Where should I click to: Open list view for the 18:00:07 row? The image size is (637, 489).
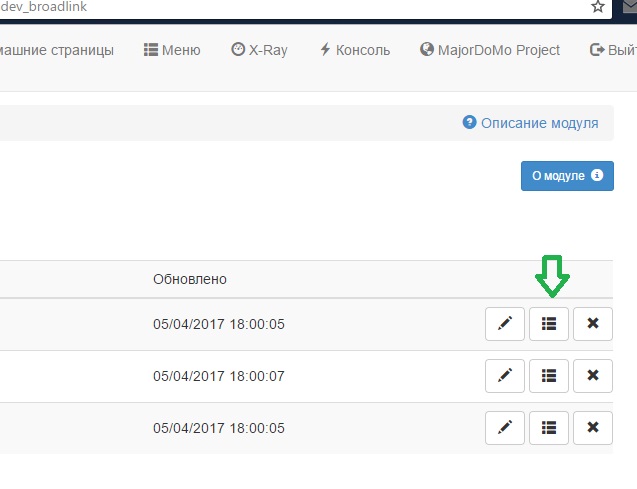point(548,376)
